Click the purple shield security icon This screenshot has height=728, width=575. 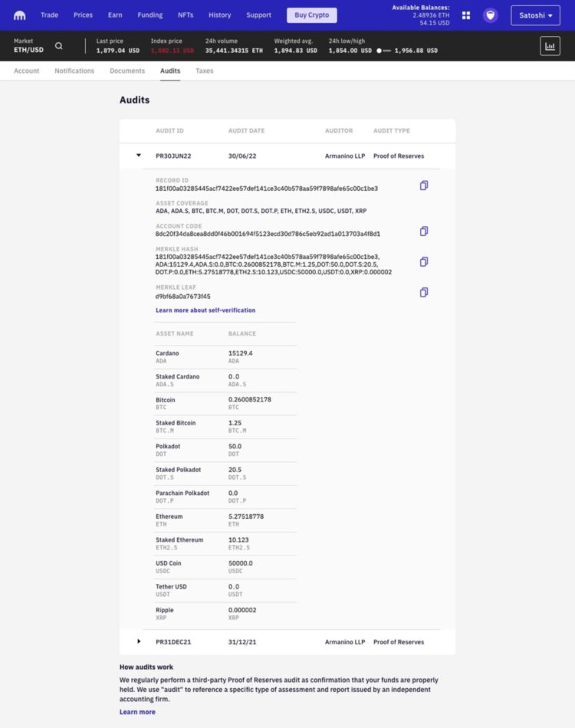(x=490, y=15)
